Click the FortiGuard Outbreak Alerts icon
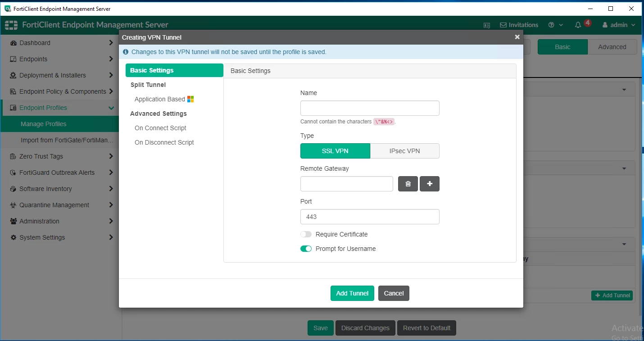 (13, 173)
